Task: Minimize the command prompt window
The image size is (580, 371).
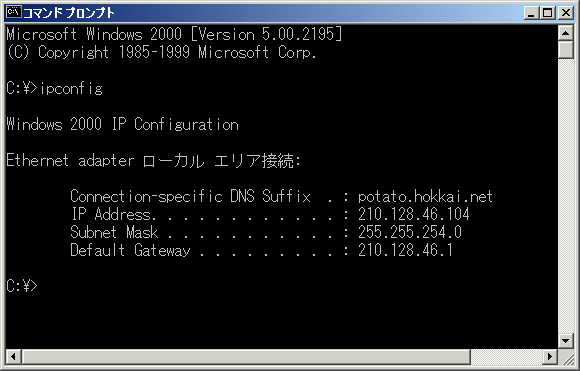Action: (x=531, y=13)
